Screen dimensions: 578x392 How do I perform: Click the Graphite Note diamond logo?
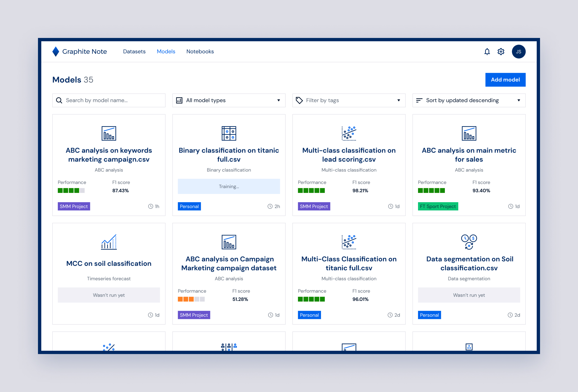click(x=56, y=51)
